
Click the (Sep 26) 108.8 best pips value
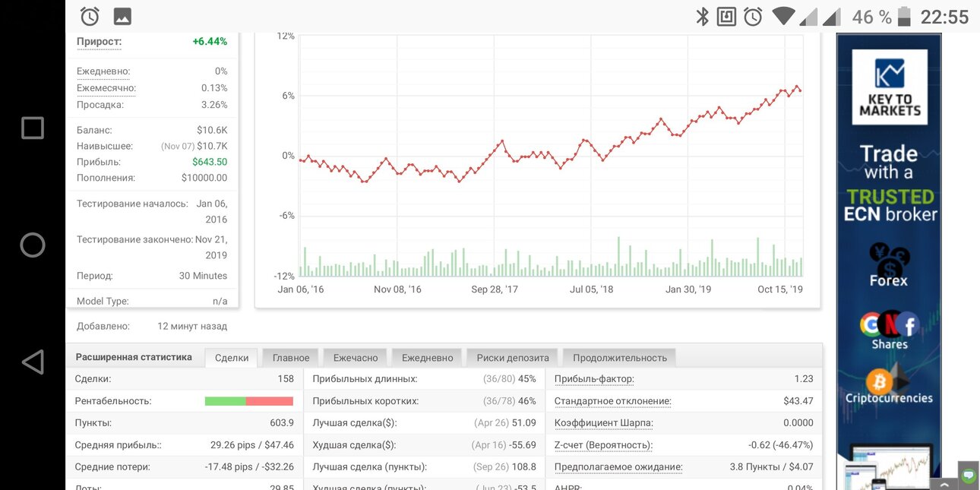(505, 467)
